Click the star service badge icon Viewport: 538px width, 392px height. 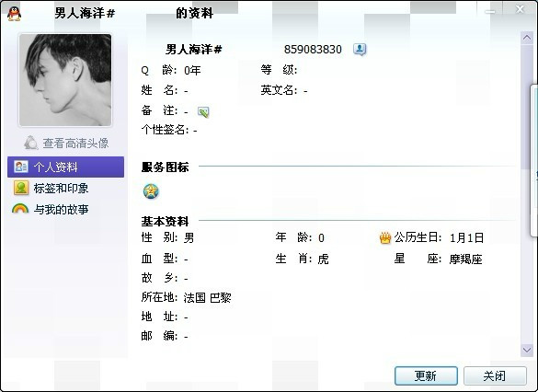pyautogui.click(x=151, y=191)
